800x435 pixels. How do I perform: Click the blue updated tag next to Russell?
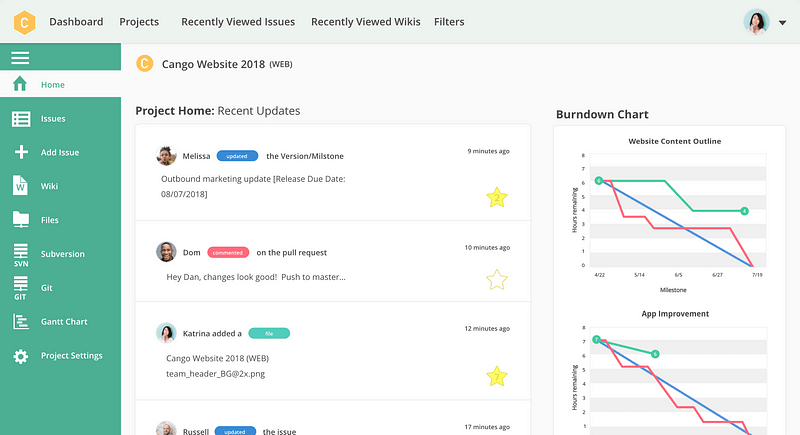[x=235, y=431]
